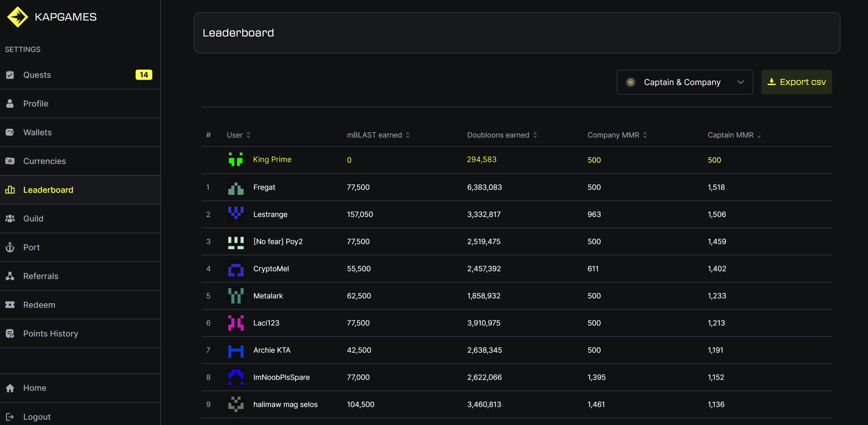Open the Wallets page

[x=80, y=132]
